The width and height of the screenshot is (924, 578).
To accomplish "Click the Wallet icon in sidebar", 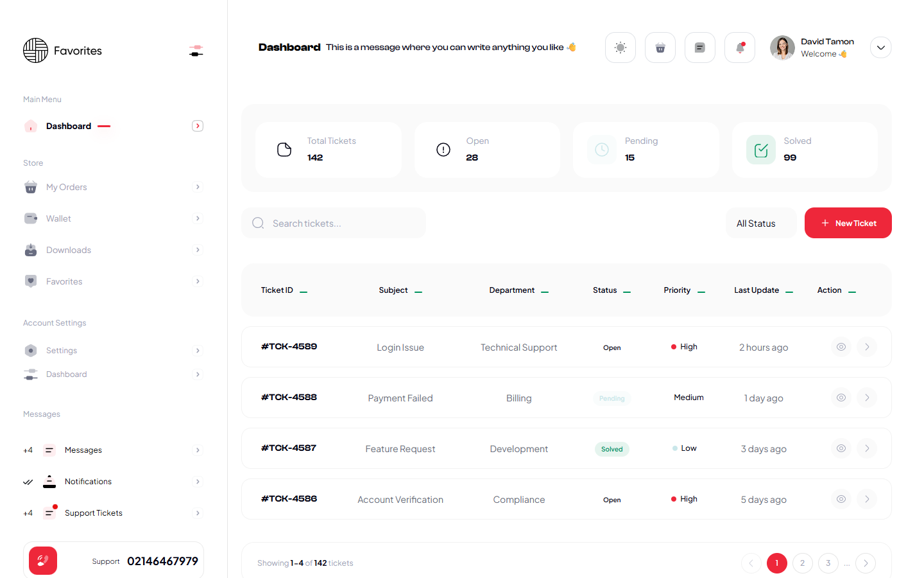I will pos(31,218).
